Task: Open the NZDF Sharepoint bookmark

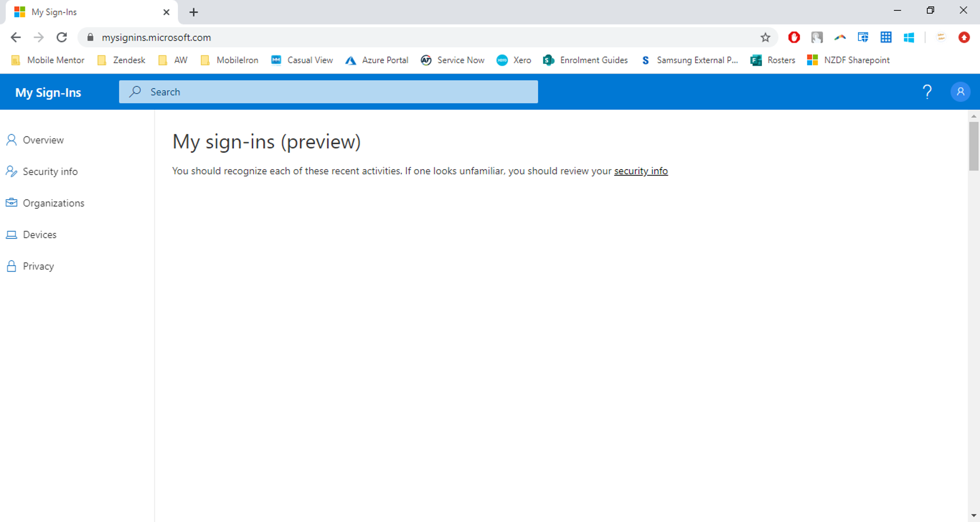Action: [x=848, y=60]
